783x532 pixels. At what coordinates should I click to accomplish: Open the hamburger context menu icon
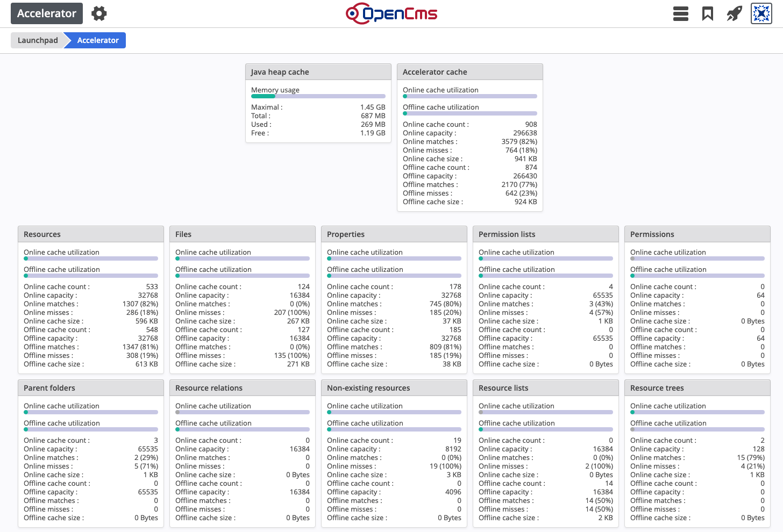(681, 13)
